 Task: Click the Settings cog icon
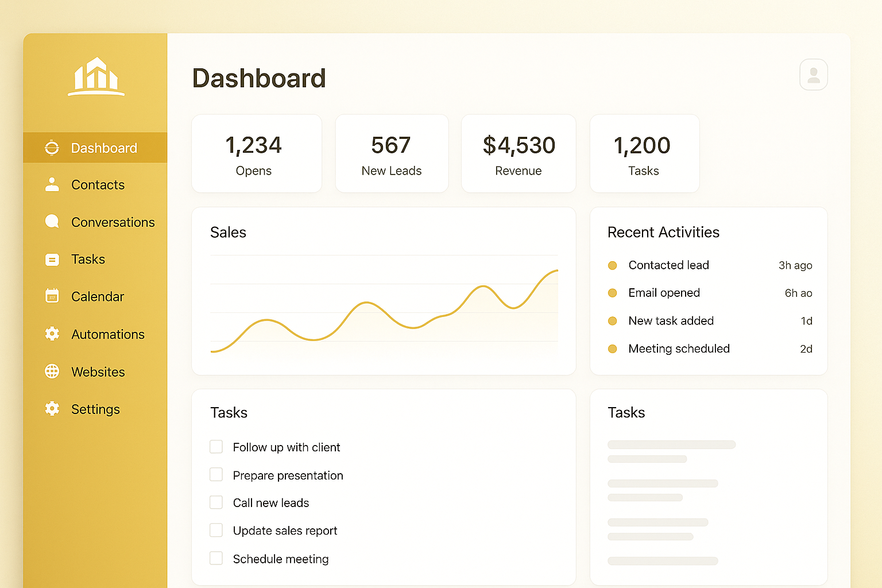pyautogui.click(x=52, y=409)
